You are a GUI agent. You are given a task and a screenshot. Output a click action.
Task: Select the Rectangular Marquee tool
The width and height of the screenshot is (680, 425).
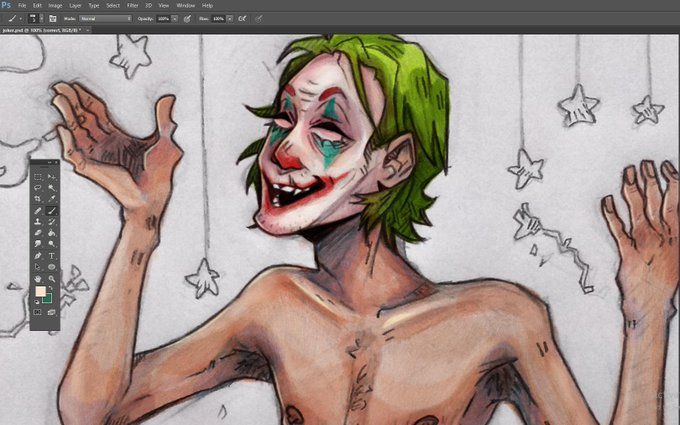pyautogui.click(x=38, y=177)
